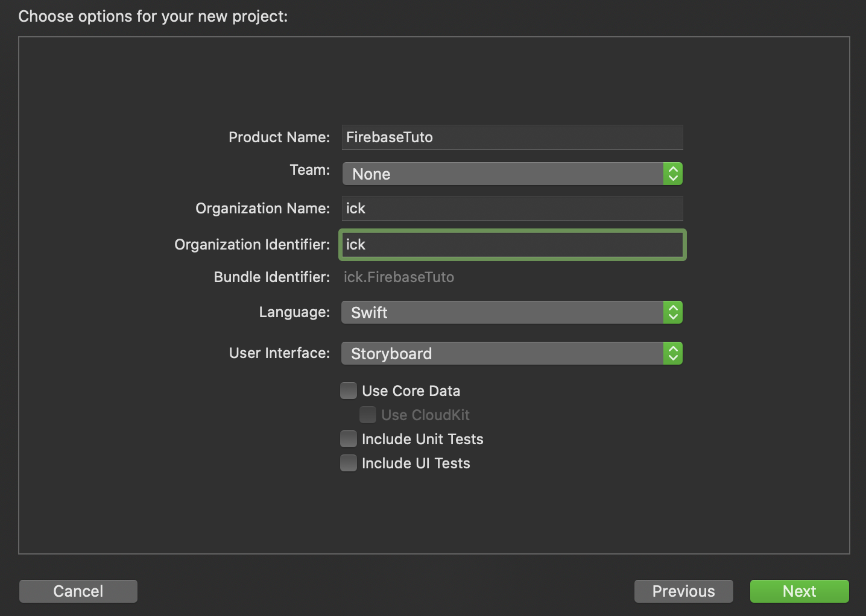Expand the User Interface Storyboard dropdown
This screenshot has width=866, height=616.
[x=503, y=354]
